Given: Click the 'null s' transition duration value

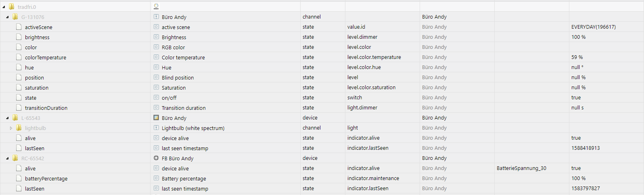Looking at the screenshot, I should pos(577,108).
